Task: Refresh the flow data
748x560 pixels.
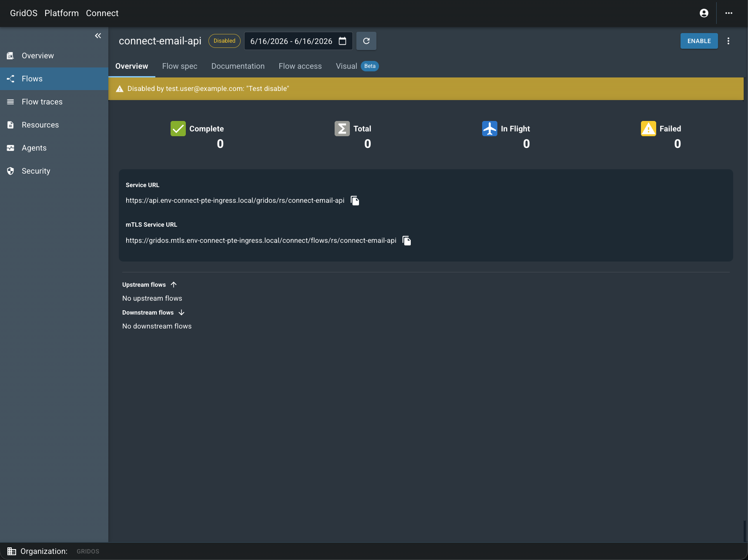Action: [x=366, y=41]
